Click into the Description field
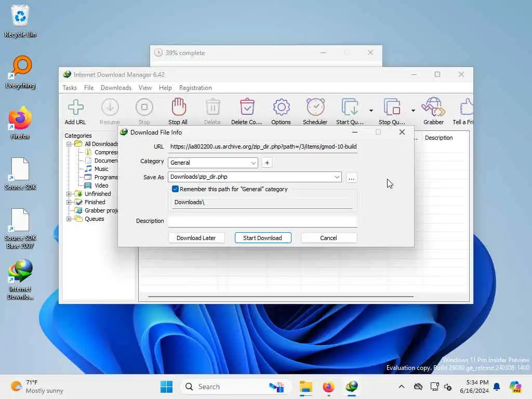 coord(262,221)
